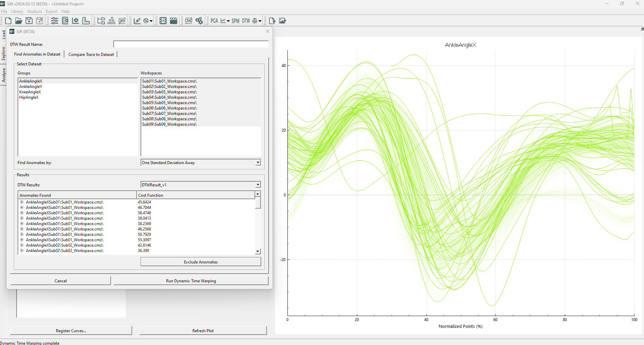The width and height of the screenshot is (644, 345).
Task: Click Run Dynamic Time Warping
Action: click(191, 281)
